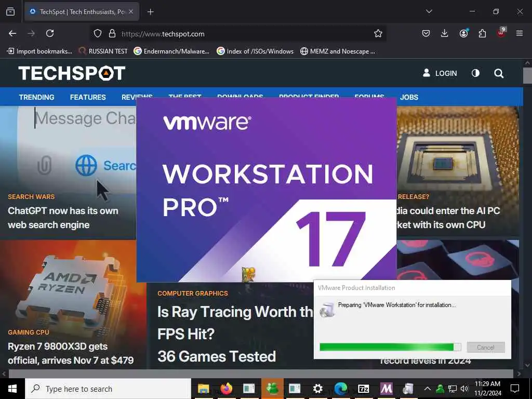Expand the list all tabs chevron
Viewport: 532px width, 399px height.
click(429, 11)
